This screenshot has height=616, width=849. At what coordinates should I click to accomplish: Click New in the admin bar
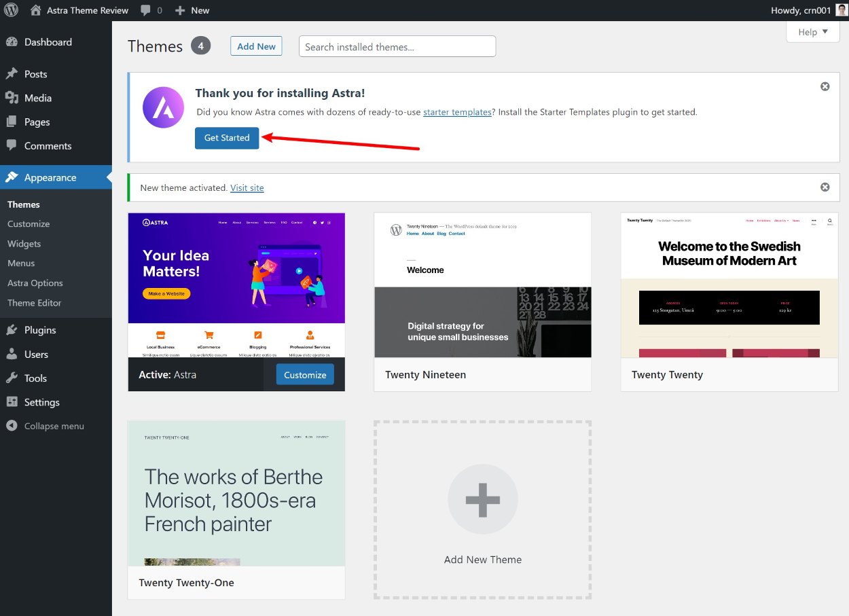[200, 10]
